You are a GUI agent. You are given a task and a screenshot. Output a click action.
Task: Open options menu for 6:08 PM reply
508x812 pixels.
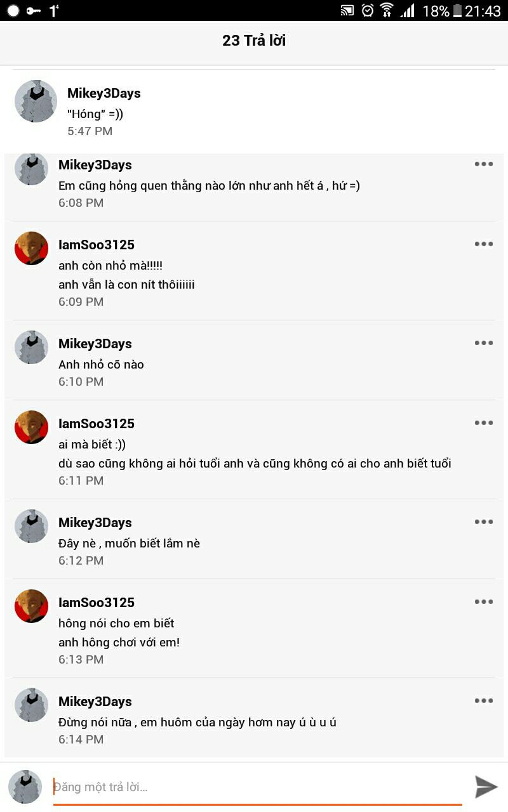pos(484,164)
